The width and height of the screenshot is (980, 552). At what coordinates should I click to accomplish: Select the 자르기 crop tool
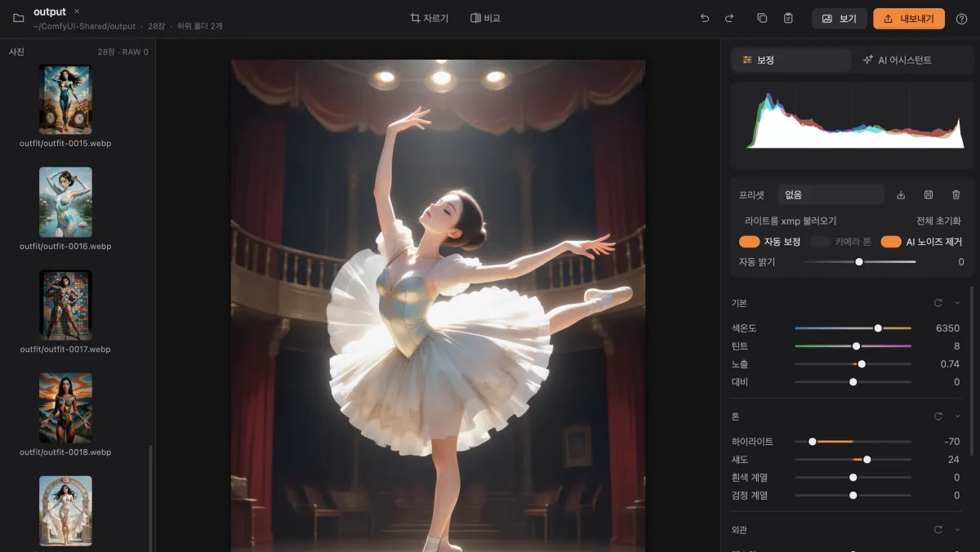tap(430, 18)
